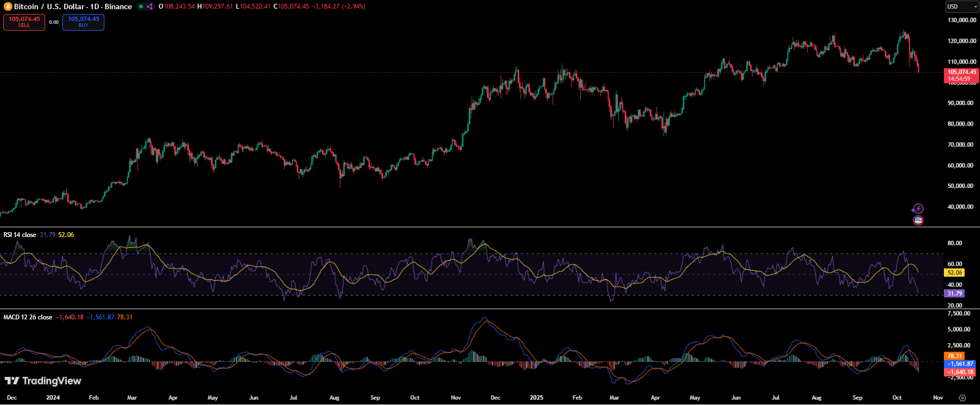
Task: Select the RSI 14 close indicator label
Action: point(20,235)
